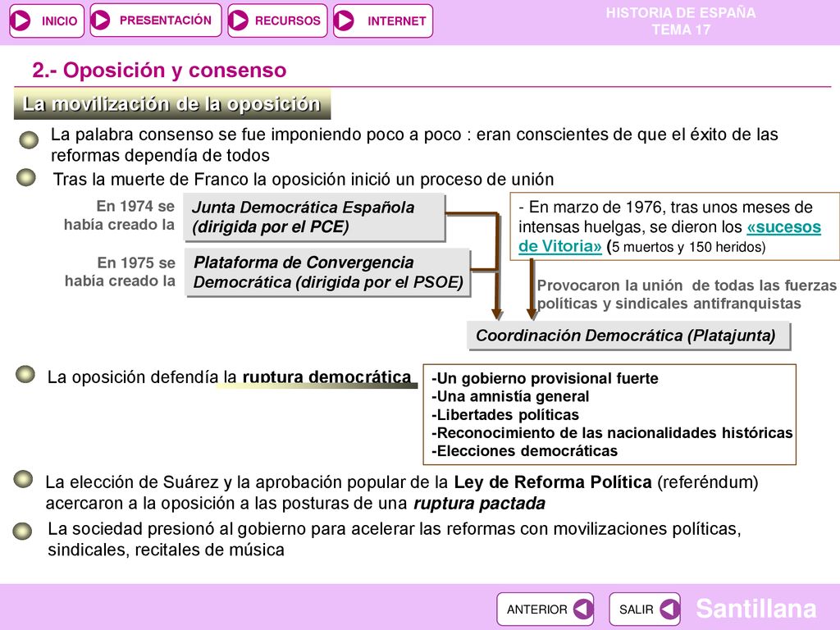Click the 'HISTORIA DE ESPAÑA TEMA 17' header
Screen dimensions: 840x630
[681, 21]
